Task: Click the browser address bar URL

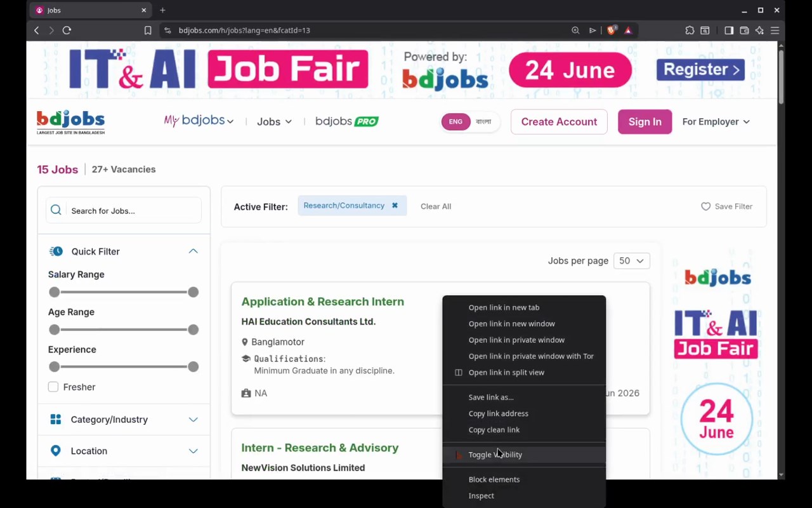Action: [244, 30]
